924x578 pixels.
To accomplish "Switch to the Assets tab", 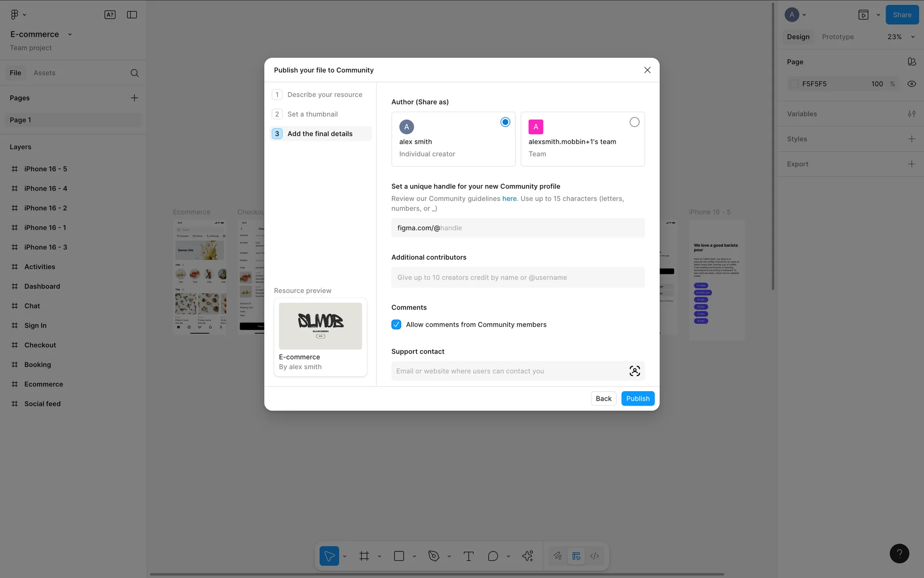I will 44,73.
